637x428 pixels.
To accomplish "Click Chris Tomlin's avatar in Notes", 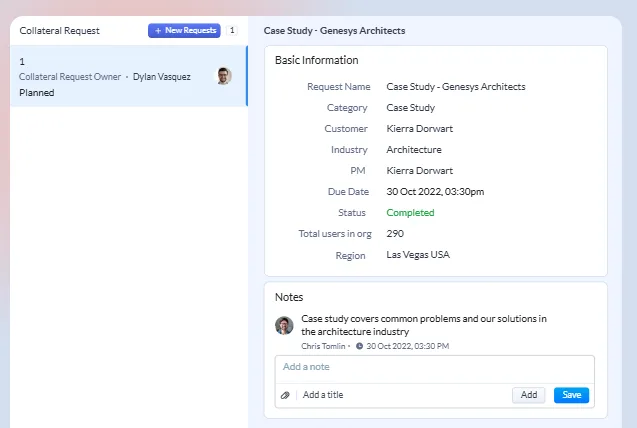I will point(285,325).
